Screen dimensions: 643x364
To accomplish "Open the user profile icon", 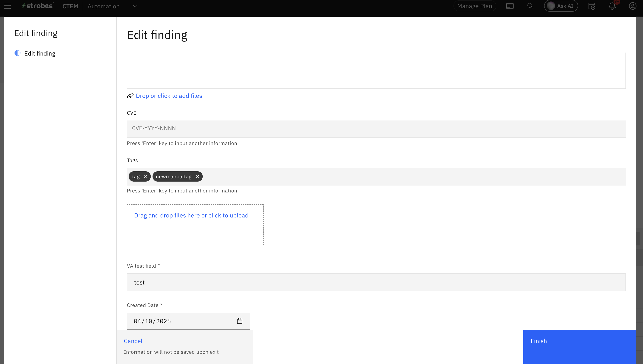I will (x=633, y=6).
